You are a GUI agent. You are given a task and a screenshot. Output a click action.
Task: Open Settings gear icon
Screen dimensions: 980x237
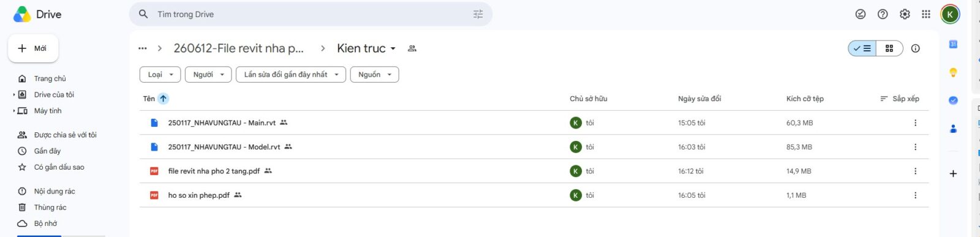pyautogui.click(x=905, y=14)
